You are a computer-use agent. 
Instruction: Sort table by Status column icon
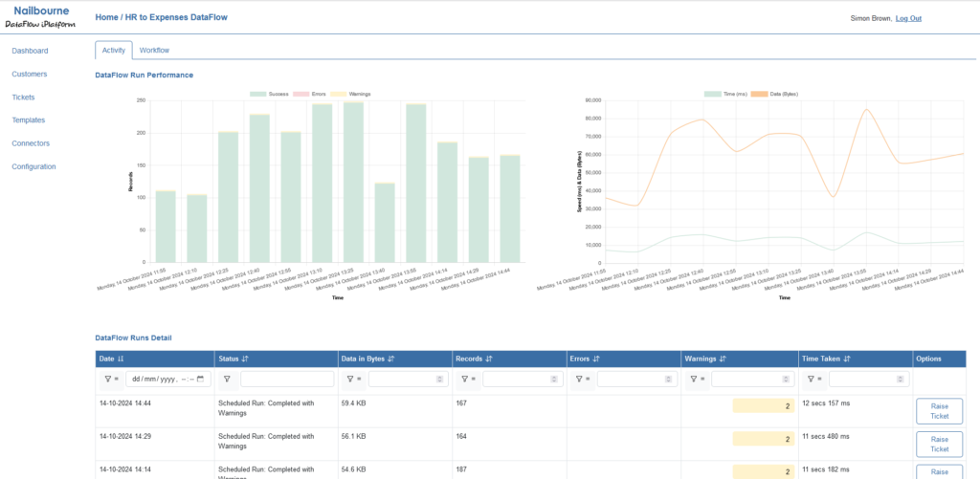(246, 359)
